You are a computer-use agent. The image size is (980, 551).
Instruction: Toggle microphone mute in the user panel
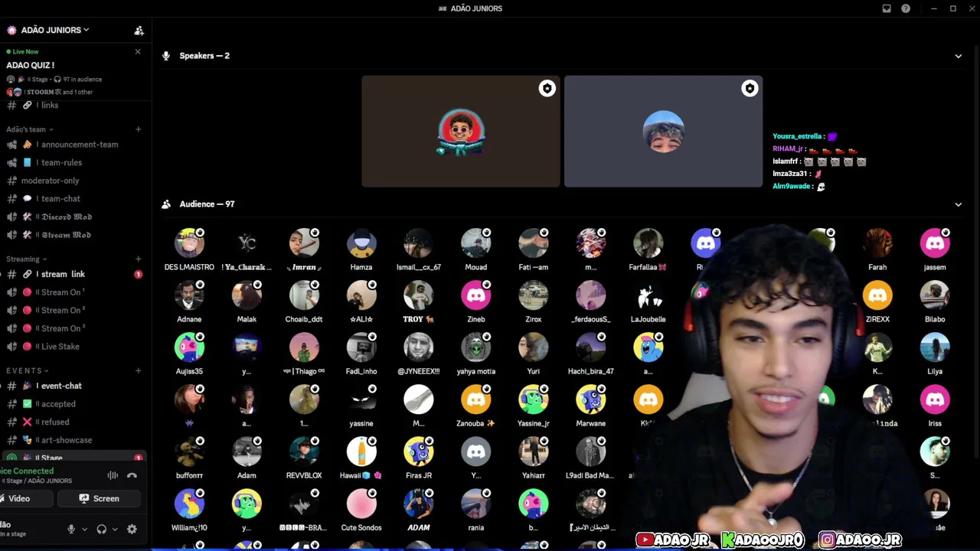point(71,529)
